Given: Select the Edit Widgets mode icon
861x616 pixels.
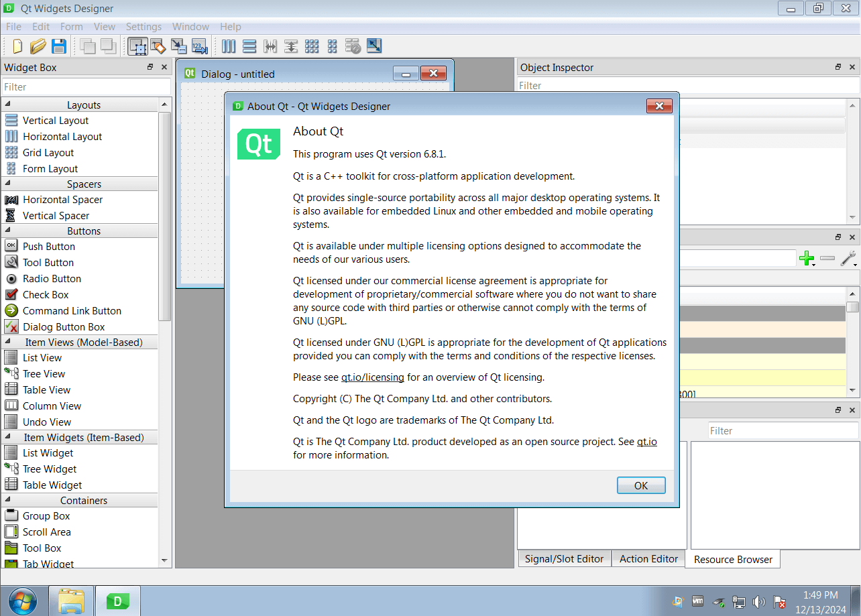Looking at the screenshot, I should coord(138,46).
